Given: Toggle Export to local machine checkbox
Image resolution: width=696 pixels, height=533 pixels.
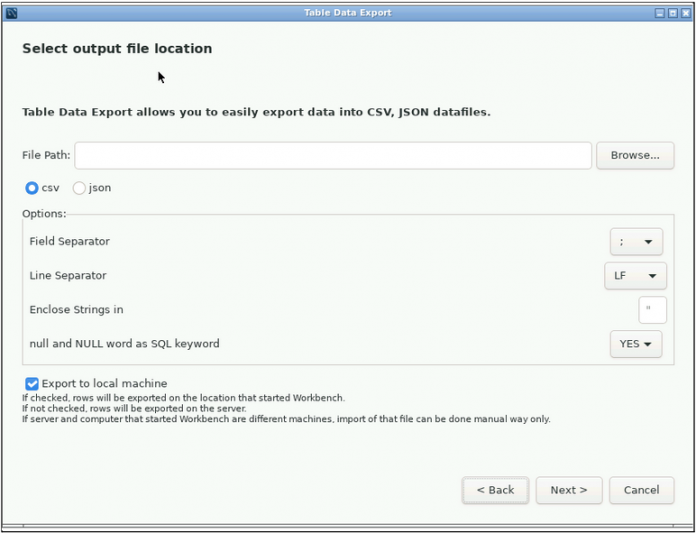Looking at the screenshot, I should tap(32, 383).
